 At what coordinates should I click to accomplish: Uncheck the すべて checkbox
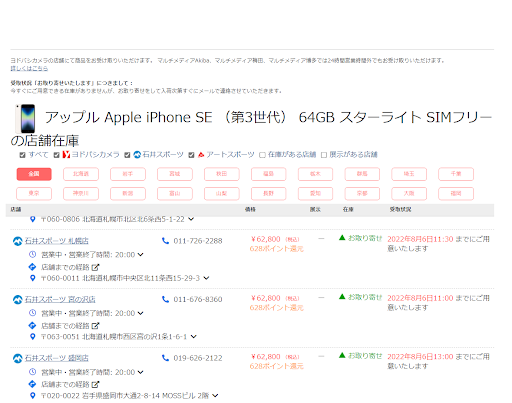click(x=22, y=155)
